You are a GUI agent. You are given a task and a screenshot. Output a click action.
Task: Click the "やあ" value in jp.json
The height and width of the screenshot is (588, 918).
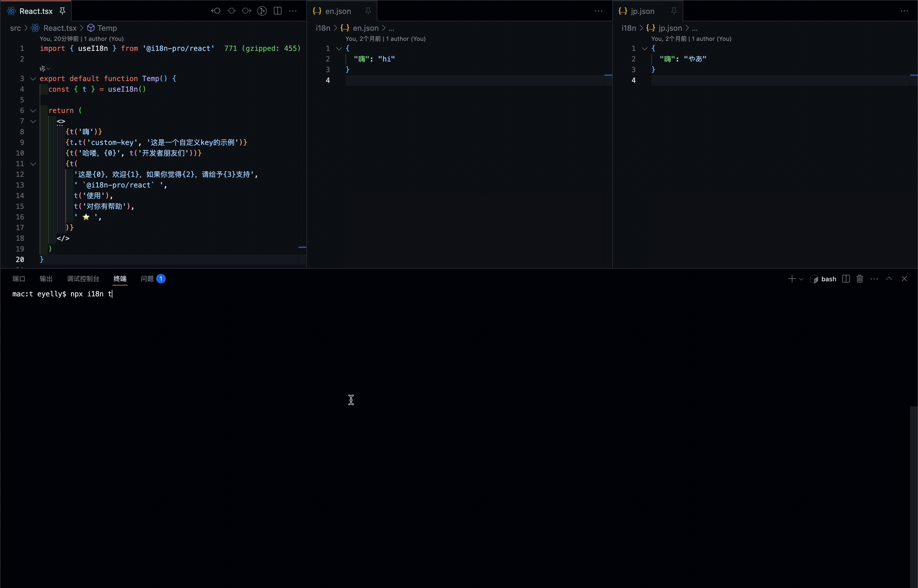click(x=695, y=59)
